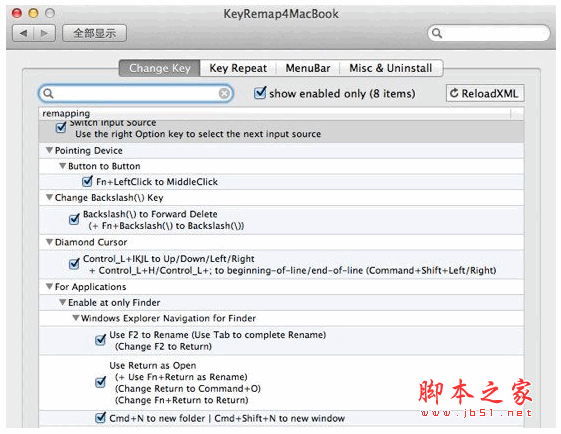Screen dimensions: 561x434
Task: Toggle show enabled only checkbox
Action: (x=259, y=93)
